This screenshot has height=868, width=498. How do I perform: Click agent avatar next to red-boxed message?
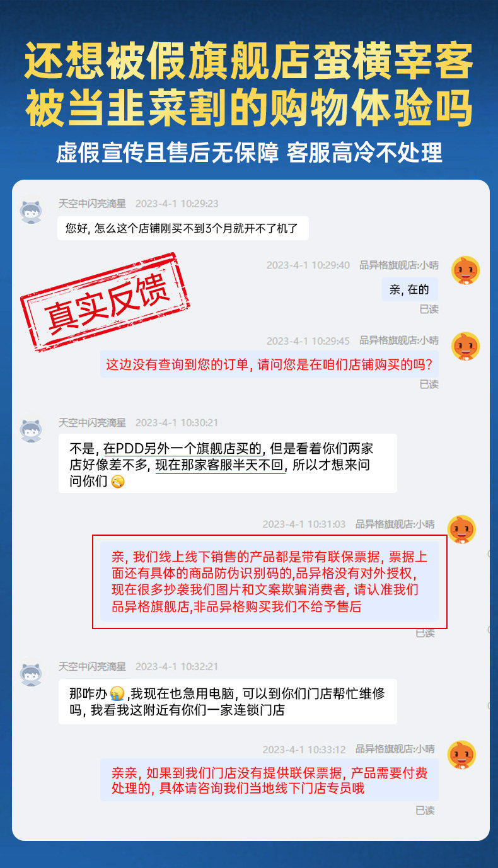point(461,529)
